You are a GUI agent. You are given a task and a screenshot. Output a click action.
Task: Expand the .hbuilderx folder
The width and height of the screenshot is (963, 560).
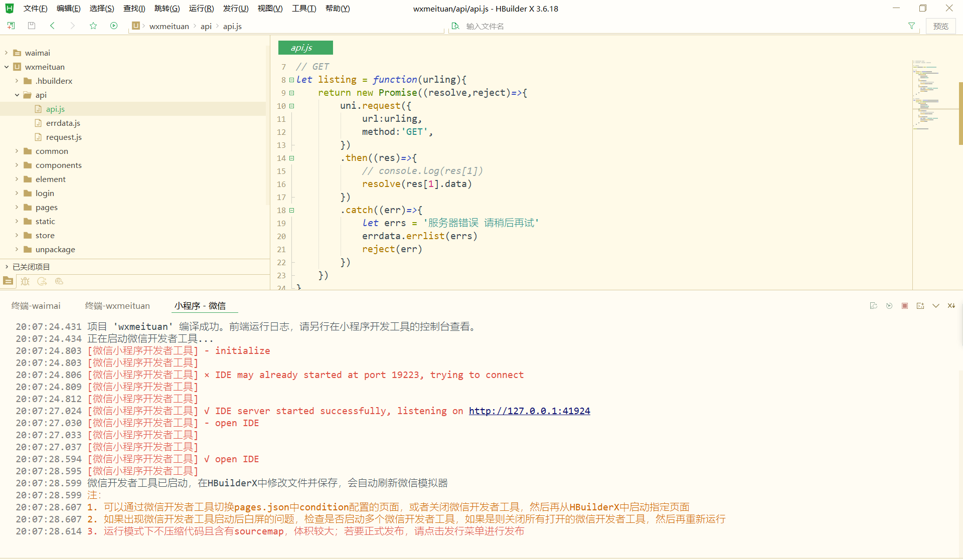pos(17,81)
